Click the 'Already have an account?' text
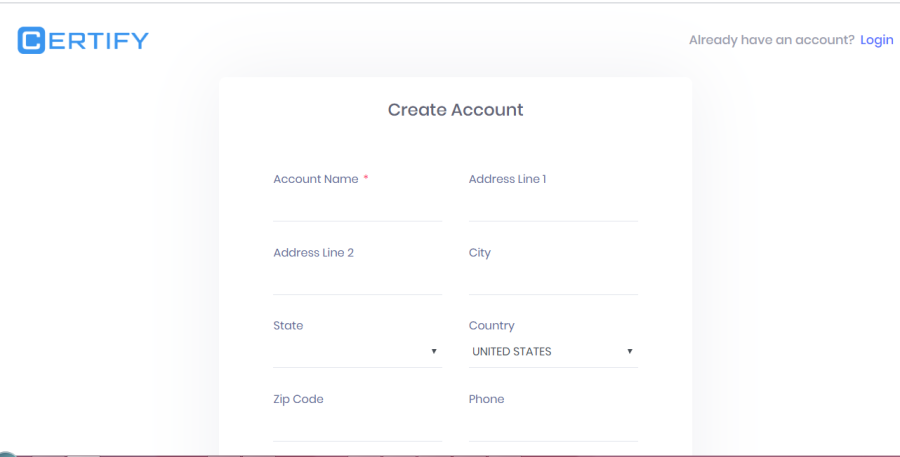This screenshot has height=457, width=900. pyautogui.click(x=772, y=40)
